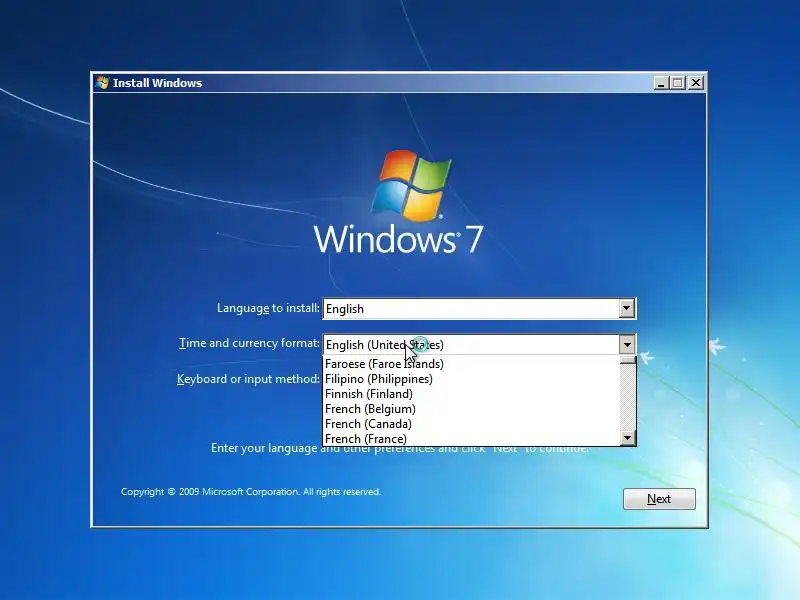Select French (France) option
Image resolution: width=800 pixels, height=600 pixels.
(471, 439)
